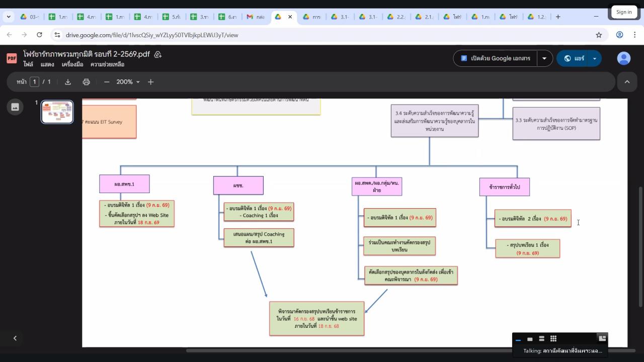Viewport: 644px width, 362px height.
Task: Open the เครื่องมือ menu
Action: click(x=72, y=64)
